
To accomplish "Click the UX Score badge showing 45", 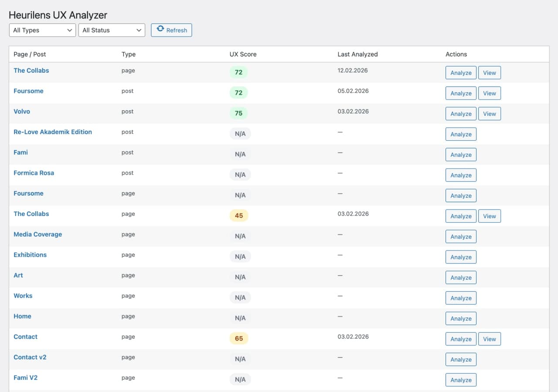I will pyautogui.click(x=238, y=215).
